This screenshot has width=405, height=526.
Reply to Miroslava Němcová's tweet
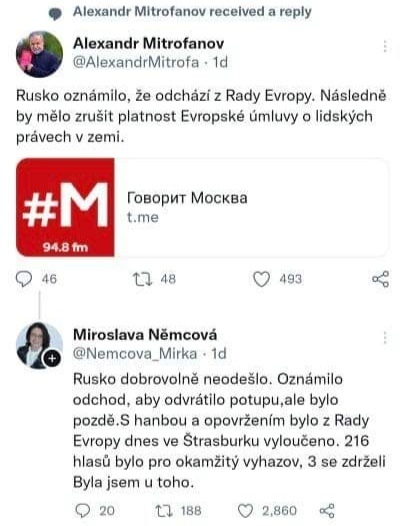83,511
